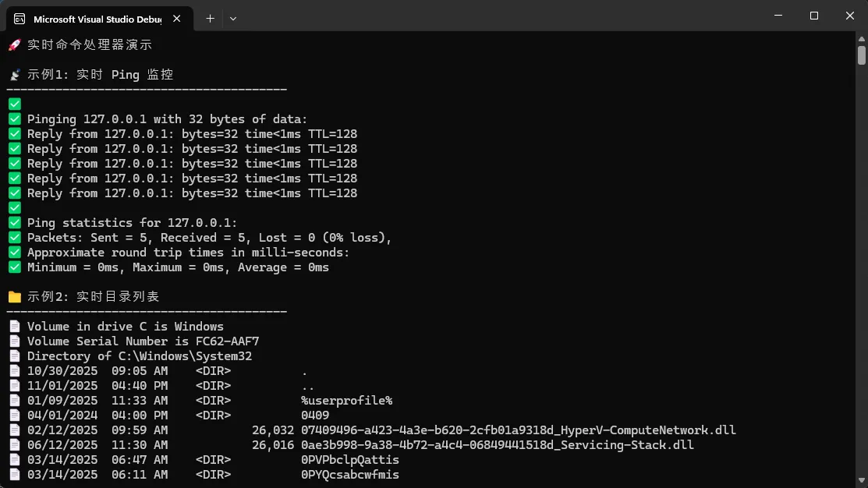Click green checkmark beside "Ping statistics" line
This screenshot has height=488, width=868.
[14, 223]
